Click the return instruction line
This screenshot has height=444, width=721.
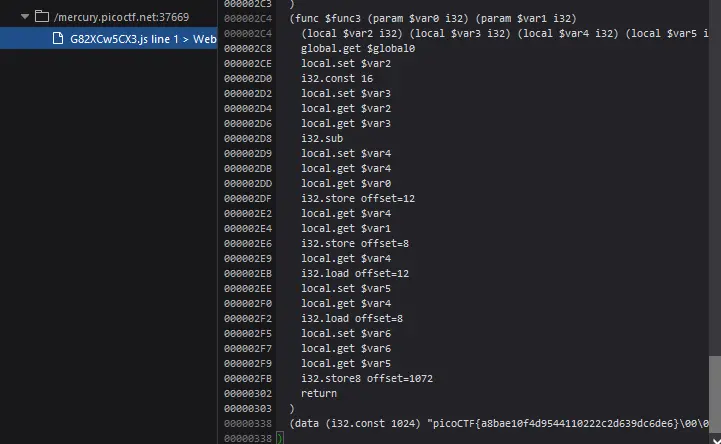[x=319, y=394]
